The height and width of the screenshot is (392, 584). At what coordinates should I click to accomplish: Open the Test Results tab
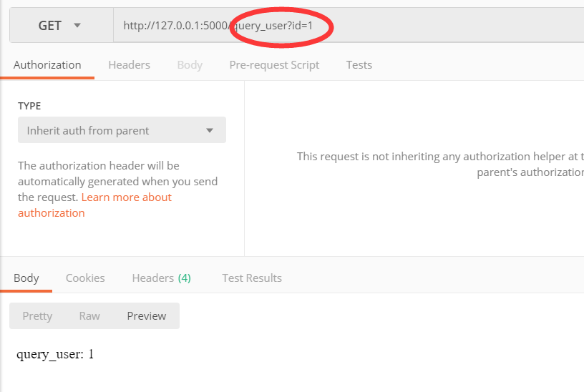tap(252, 278)
